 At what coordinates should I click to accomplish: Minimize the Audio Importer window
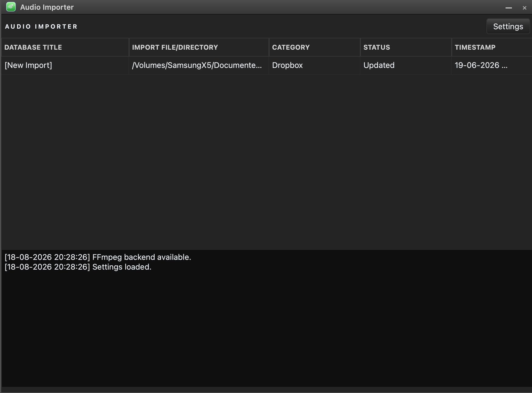509,8
